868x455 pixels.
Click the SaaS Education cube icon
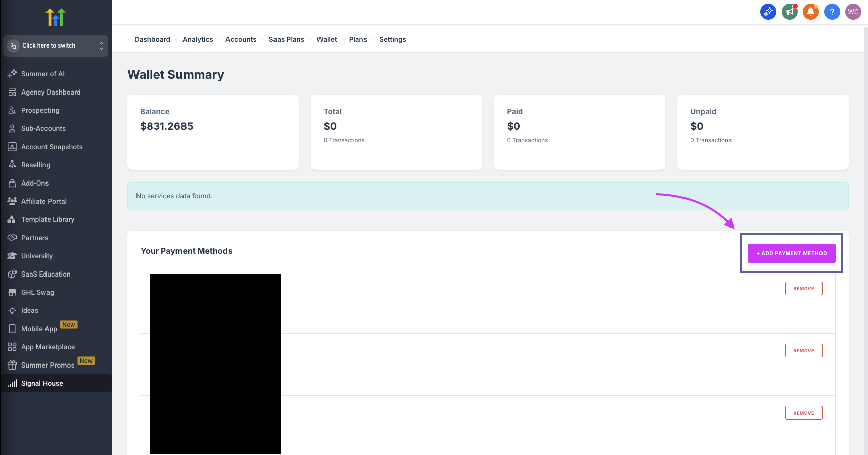pyautogui.click(x=12, y=274)
